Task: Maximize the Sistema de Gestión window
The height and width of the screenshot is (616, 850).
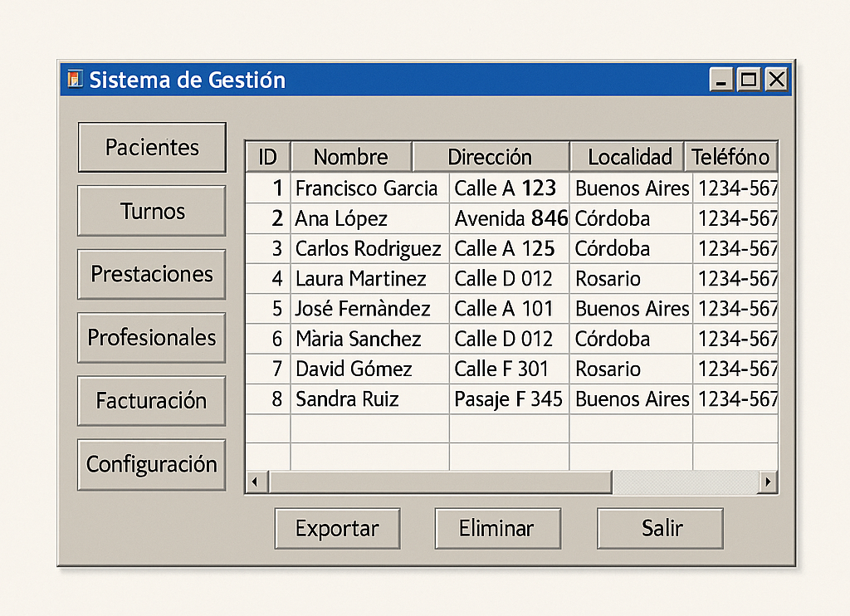Action: (x=749, y=80)
